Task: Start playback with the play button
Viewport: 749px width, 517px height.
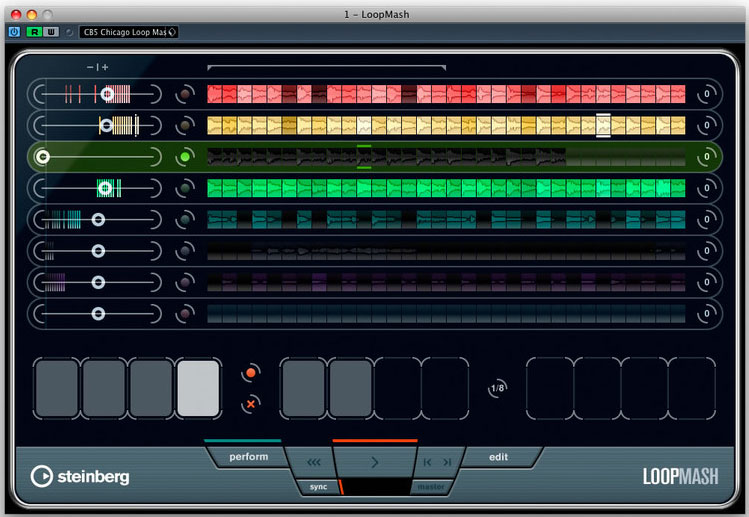Action: (374, 462)
